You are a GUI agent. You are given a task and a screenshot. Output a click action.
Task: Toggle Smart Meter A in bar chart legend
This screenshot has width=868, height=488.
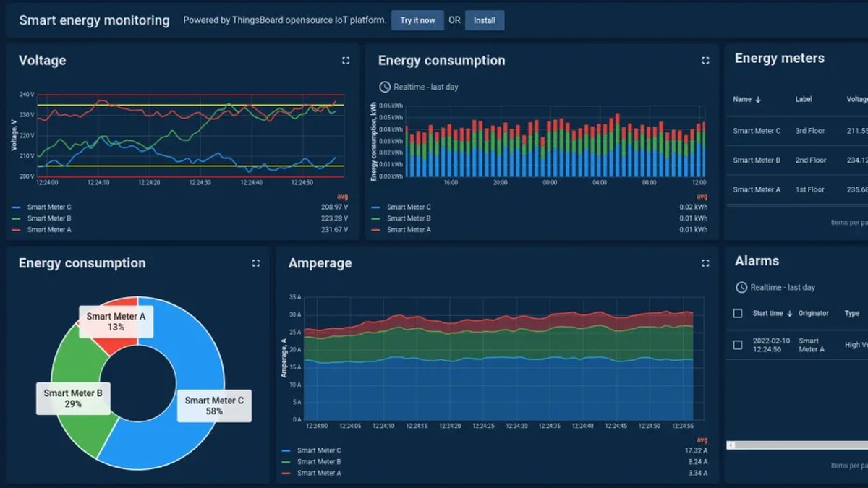coord(409,230)
